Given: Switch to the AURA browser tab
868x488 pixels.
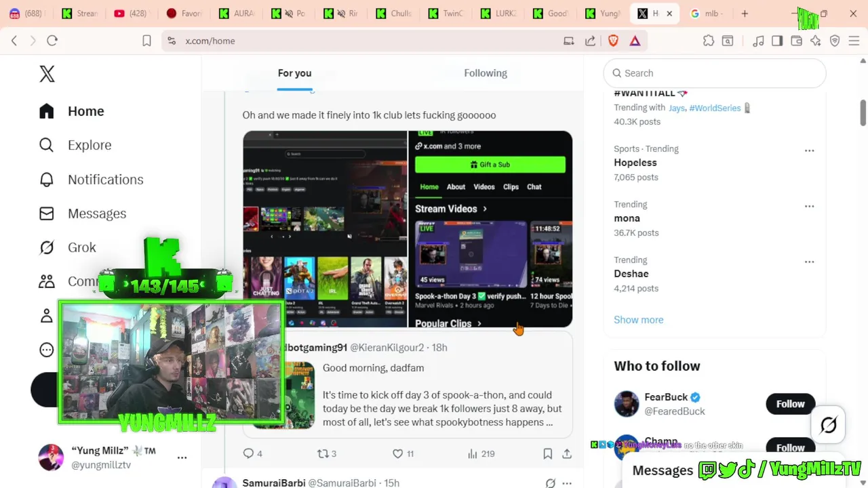Looking at the screenshot, I should click(237, 14).
